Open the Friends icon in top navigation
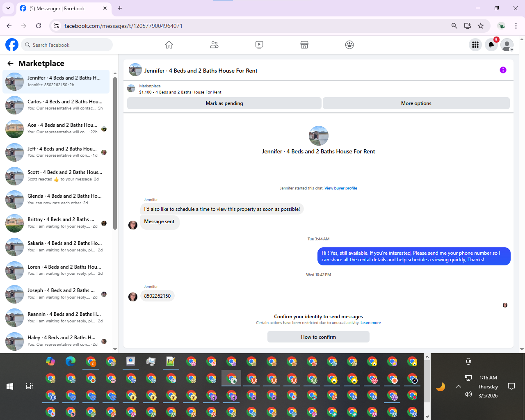 pos(214,45)
